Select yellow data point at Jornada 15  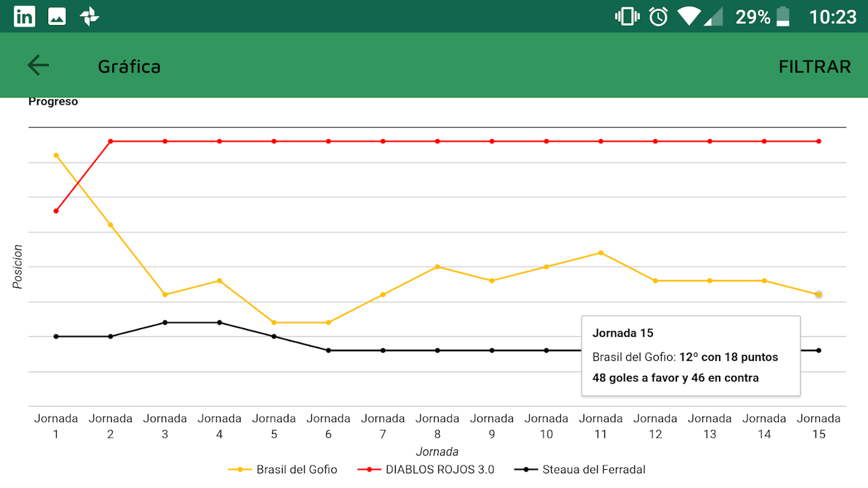[x=819, y=295]
